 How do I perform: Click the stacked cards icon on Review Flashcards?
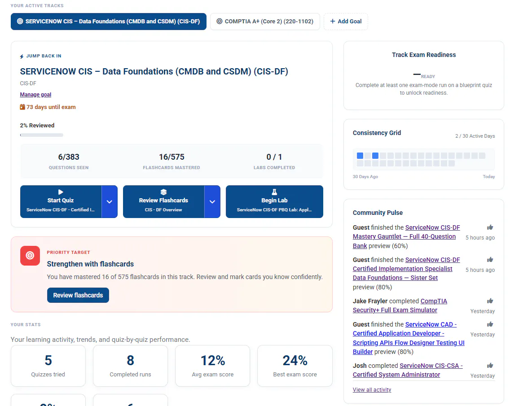point(163,192)
